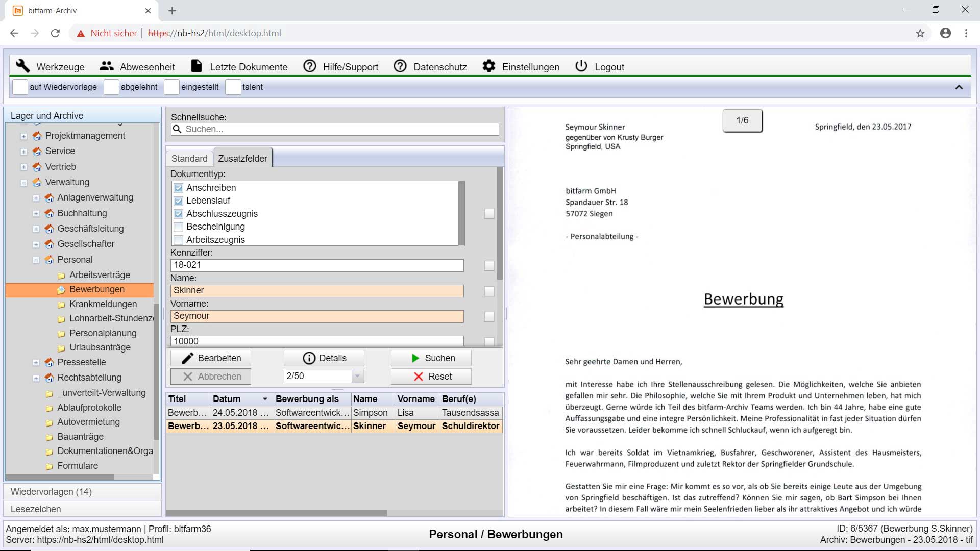980x551 pixels.
Task: Expand the Geschäftsleitung tree node
Action: tap(36, 229)
